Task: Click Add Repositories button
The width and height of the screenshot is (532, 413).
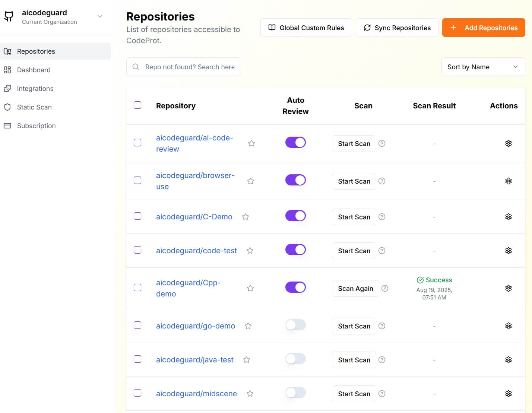Action: point(483,27)
